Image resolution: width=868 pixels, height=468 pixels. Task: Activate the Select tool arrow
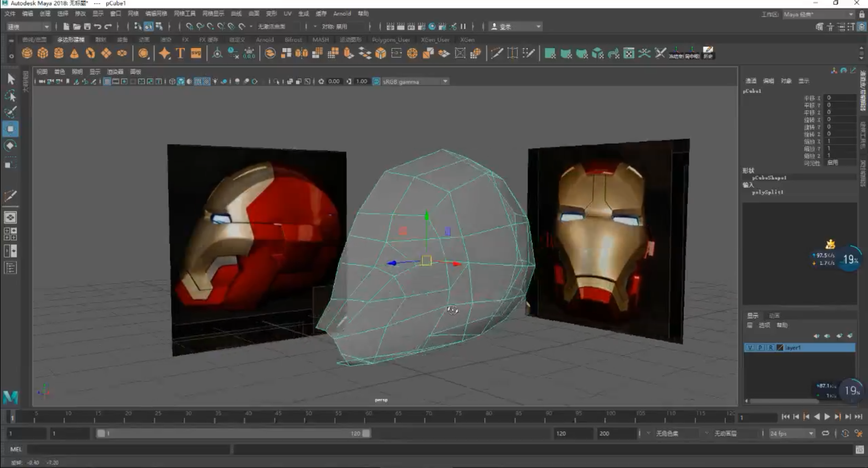click(x=10, y=79)
